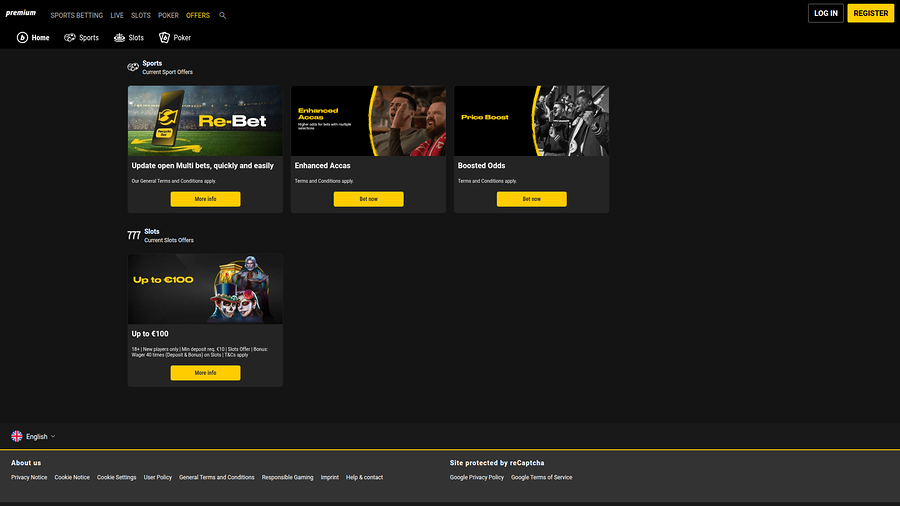Click the 'Up to €100' card title
The width and height of the screenshot is (900, 506).
point(150,334)
